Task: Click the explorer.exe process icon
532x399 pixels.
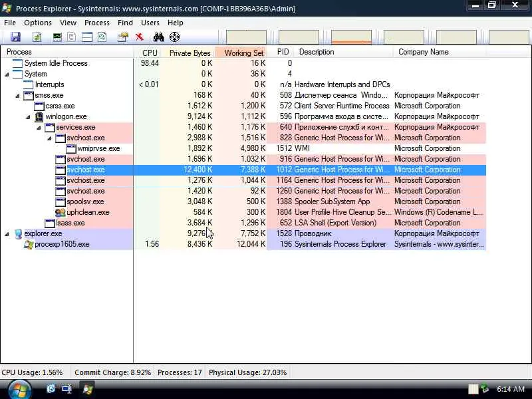Action: [19, 233]
